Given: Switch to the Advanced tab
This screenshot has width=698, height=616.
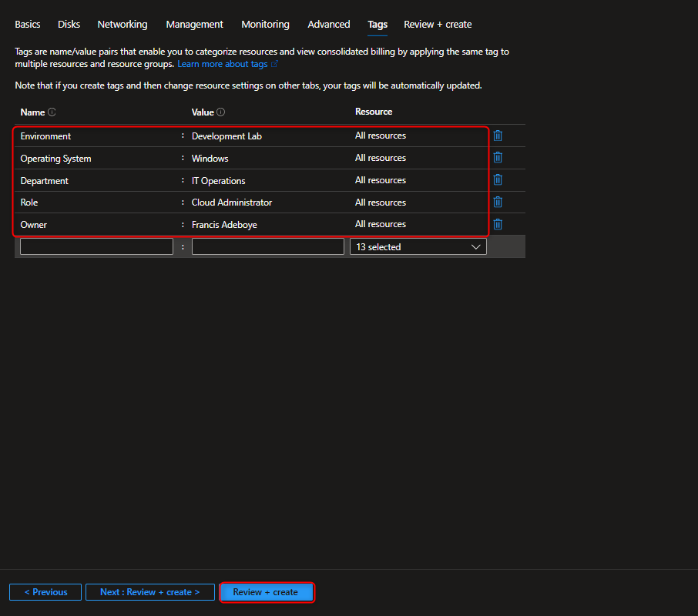Looking at the screenshot, I should tap(328, 24).
